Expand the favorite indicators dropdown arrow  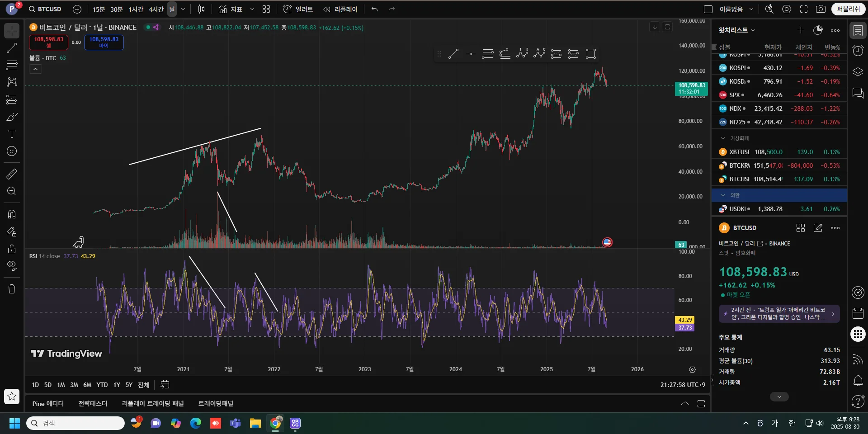point(252,9)
